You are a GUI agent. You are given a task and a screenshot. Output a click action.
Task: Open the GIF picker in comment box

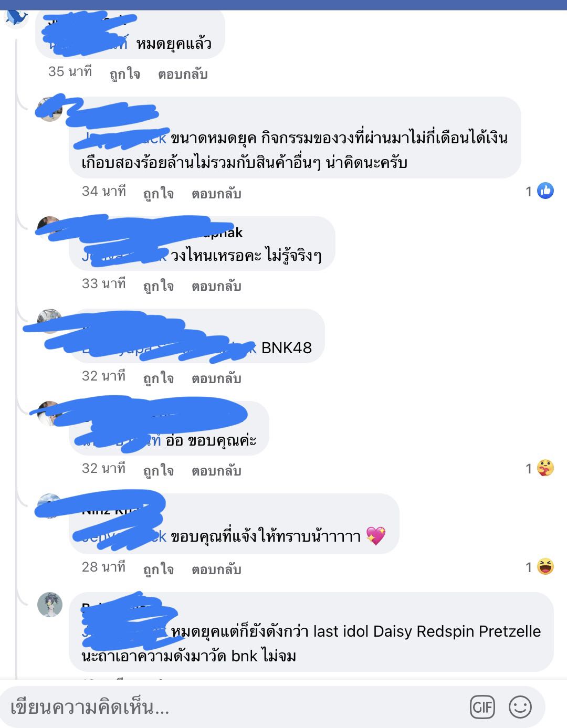tap(482, 707)
